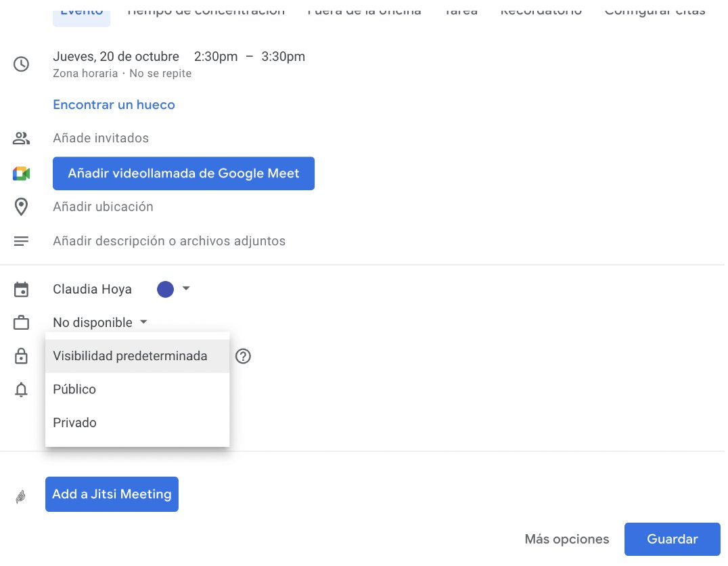This screenshot has width=728, height=566.
Task: Switch to the Fuera de la oficina tab
Action: point(364,14)
